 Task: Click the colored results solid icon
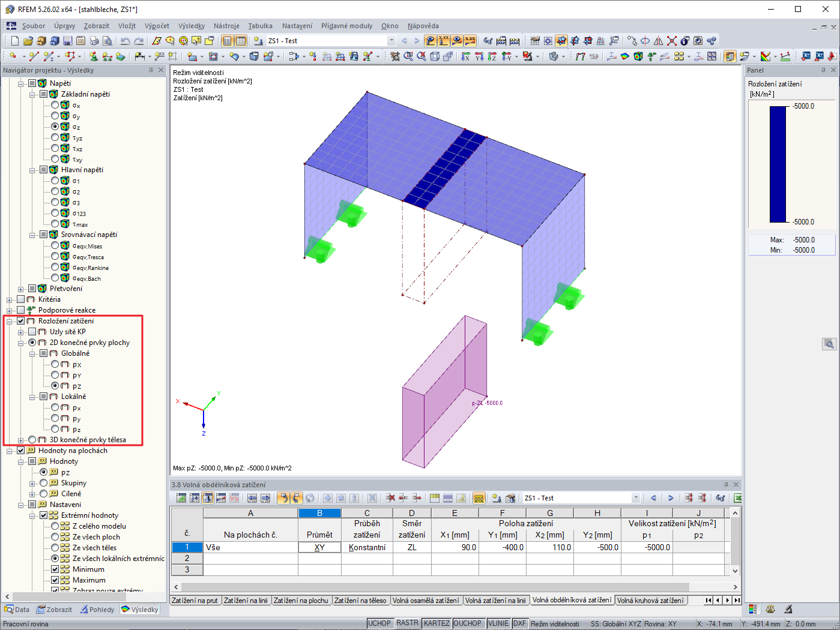[x=638, y=56]
